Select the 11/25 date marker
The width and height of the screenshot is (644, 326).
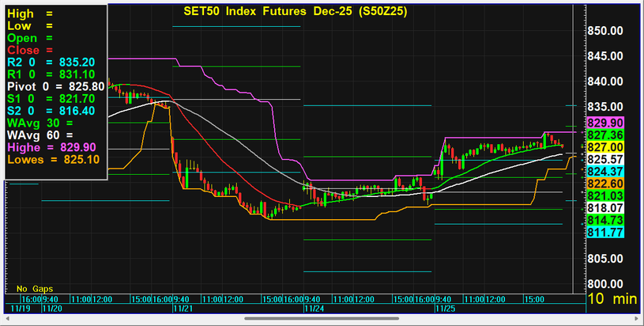445,309
